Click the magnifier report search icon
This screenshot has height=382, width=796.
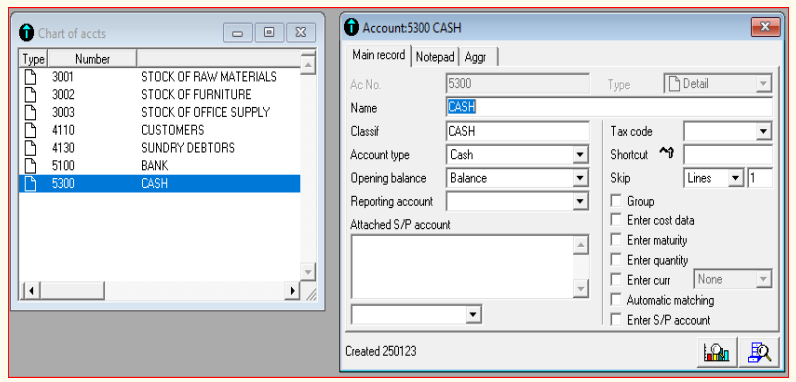click(x=759, y=352)
